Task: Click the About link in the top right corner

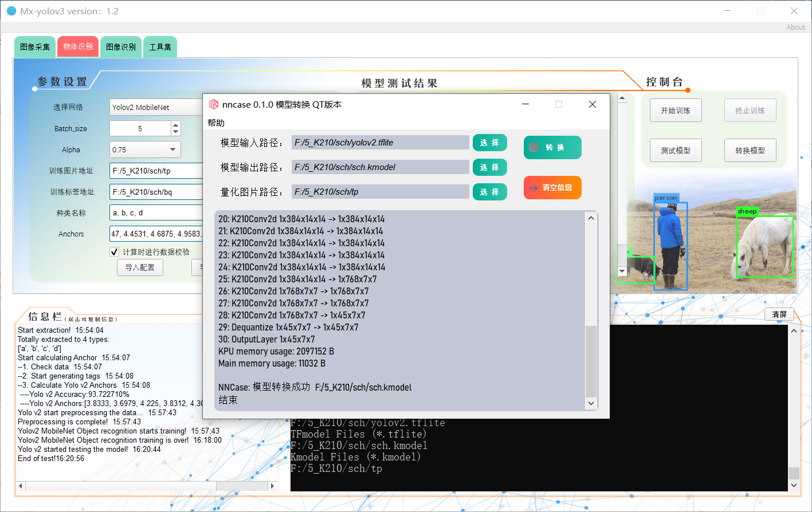Action: (x=795, y=27)
